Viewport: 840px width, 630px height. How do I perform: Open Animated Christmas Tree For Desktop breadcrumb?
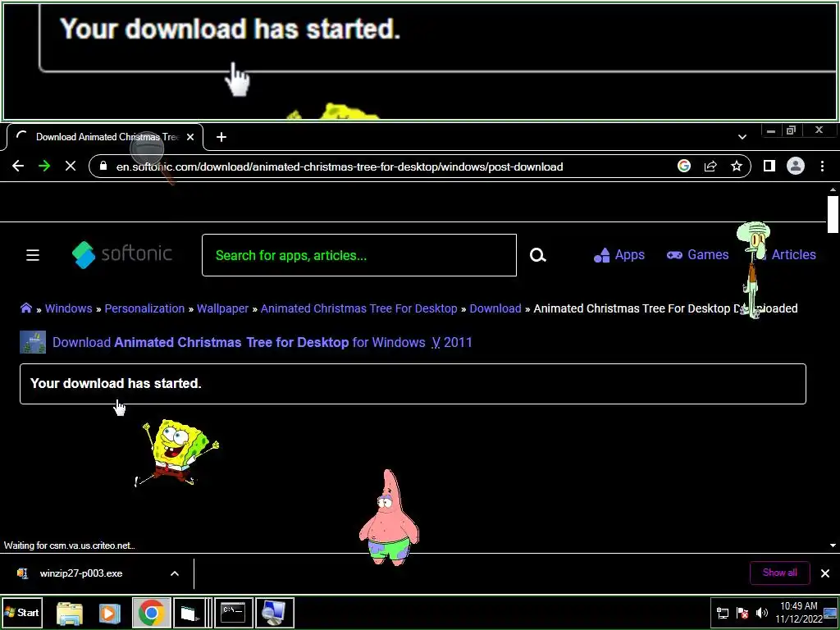(x=359, y=308)
